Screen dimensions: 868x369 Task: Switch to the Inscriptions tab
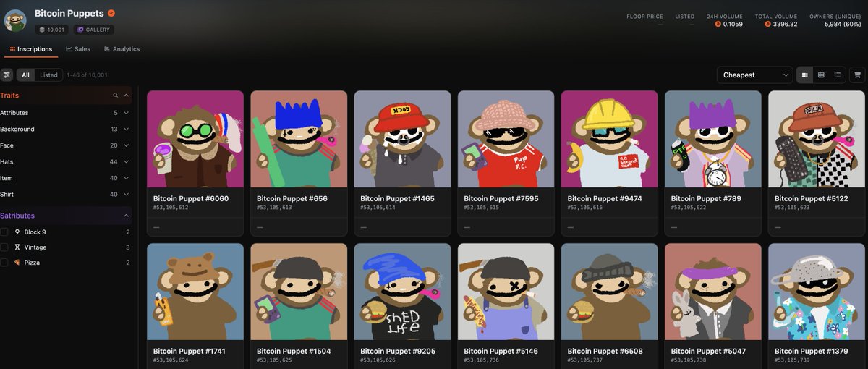(x=31, y=49)
